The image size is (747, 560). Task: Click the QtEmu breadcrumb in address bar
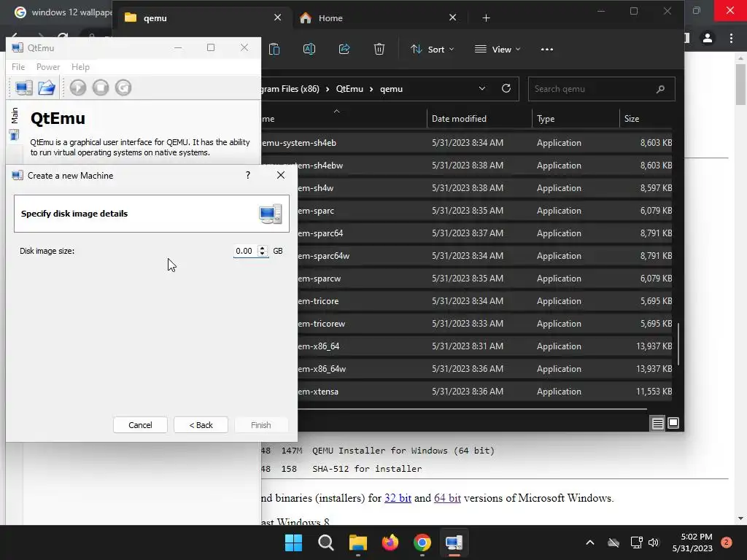pyautogui.click(x=349, y=89)
